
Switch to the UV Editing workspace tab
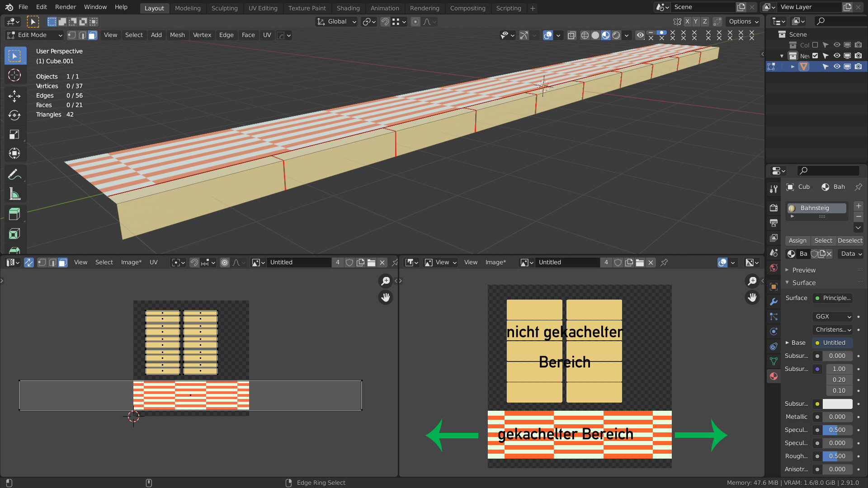click(x=263, y=8)
